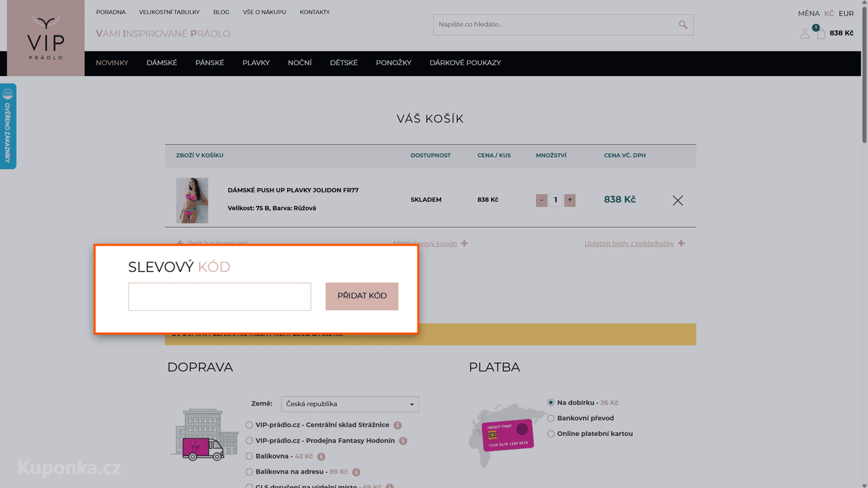
Task: Decrease quantity with minus button
Action: 542,200
